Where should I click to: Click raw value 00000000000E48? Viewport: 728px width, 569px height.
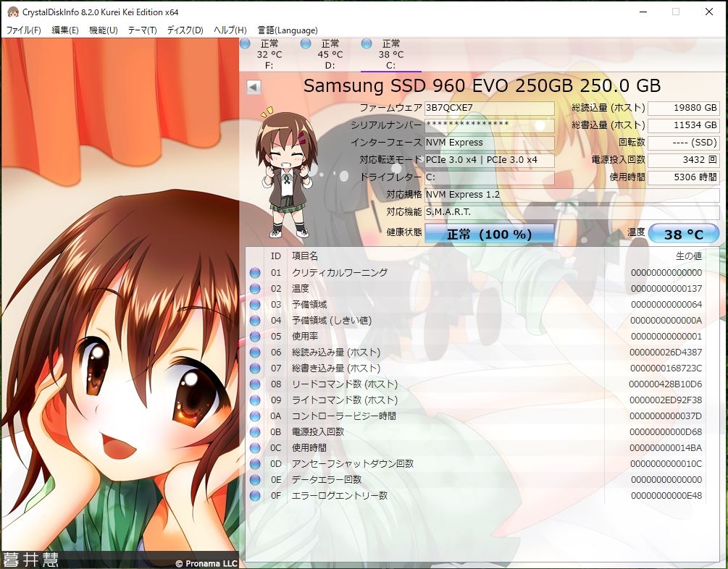click(666, 496)
